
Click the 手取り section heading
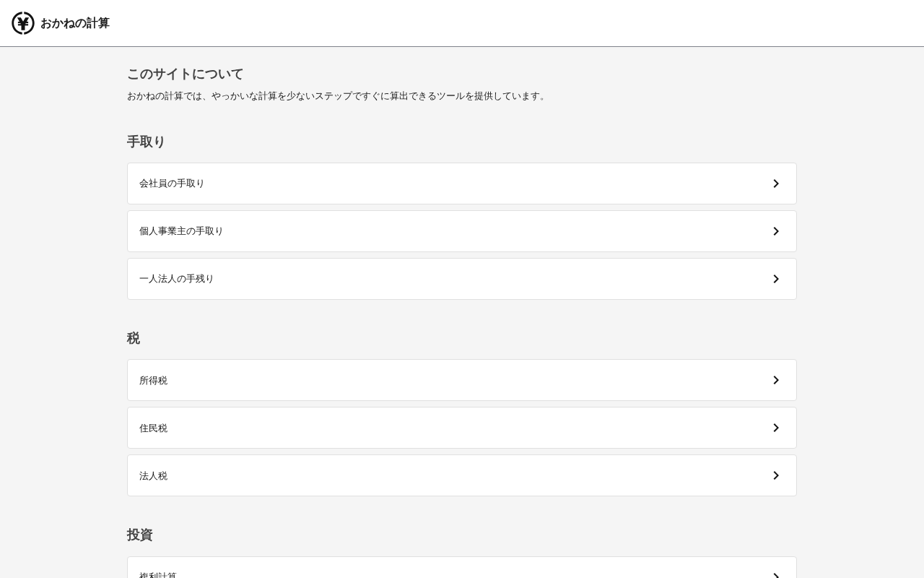click(x=146, y=142)
